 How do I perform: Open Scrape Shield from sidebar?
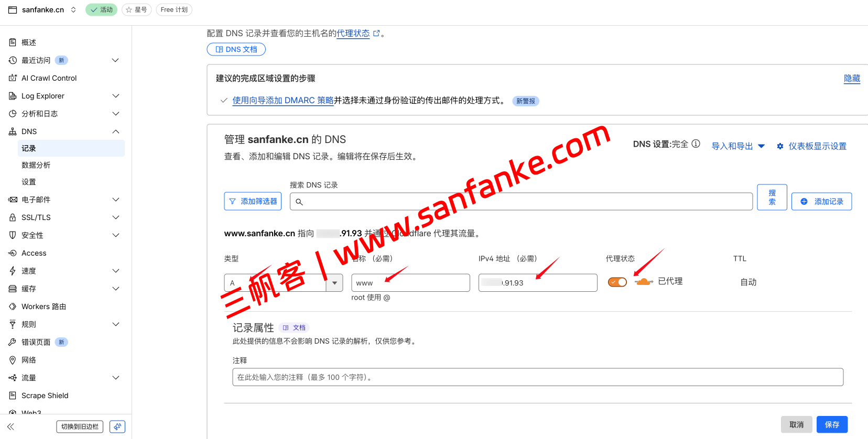45,396
